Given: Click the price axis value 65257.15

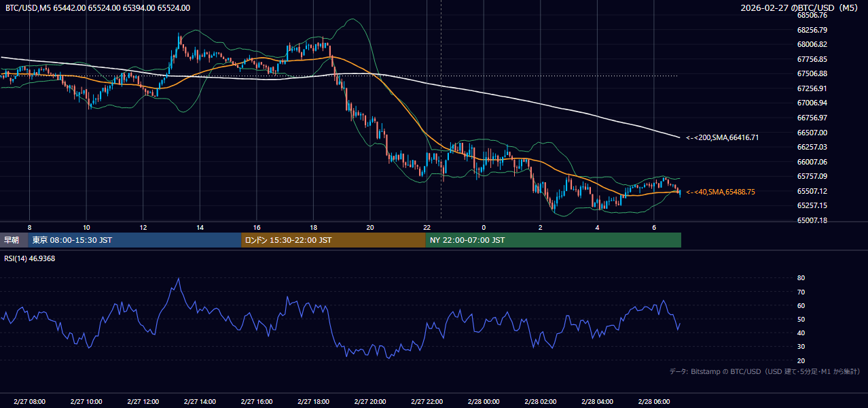Looking at the screenshot, I should pyautogui.click(x=812, y=205).
